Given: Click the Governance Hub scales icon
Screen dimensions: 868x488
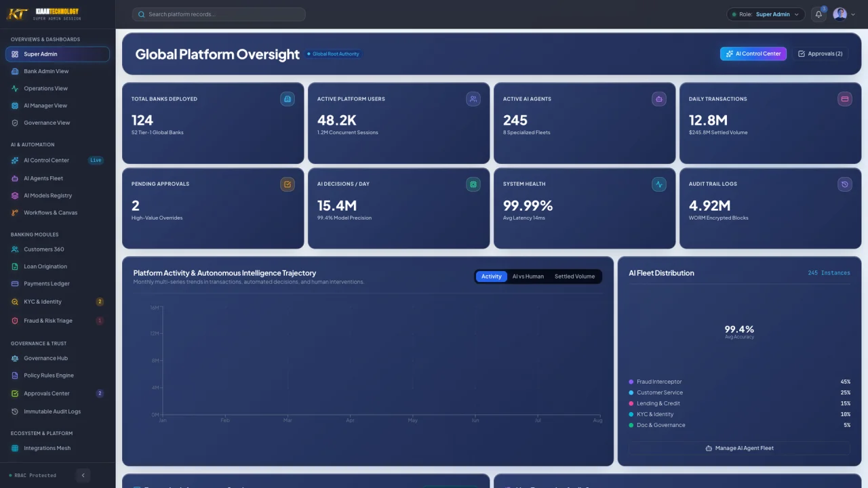Looking at the screenshot, I should pyautogui.click(x=16, y=358).
